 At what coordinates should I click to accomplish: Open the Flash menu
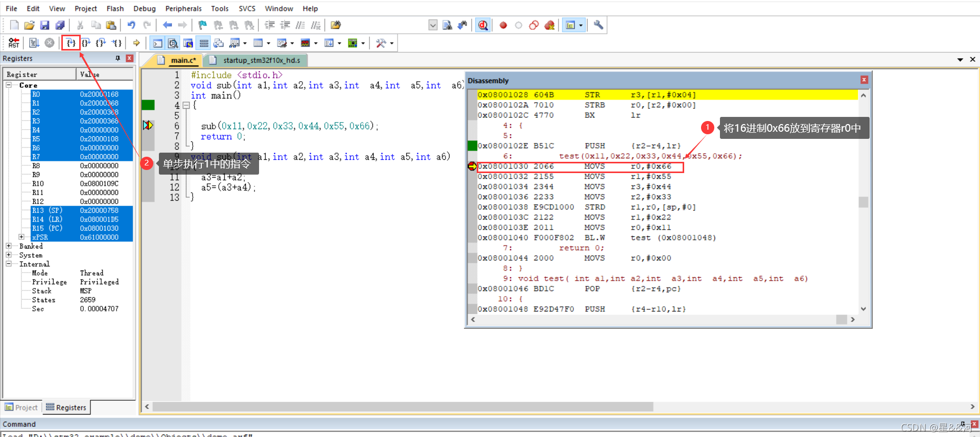tap(115, 8)
